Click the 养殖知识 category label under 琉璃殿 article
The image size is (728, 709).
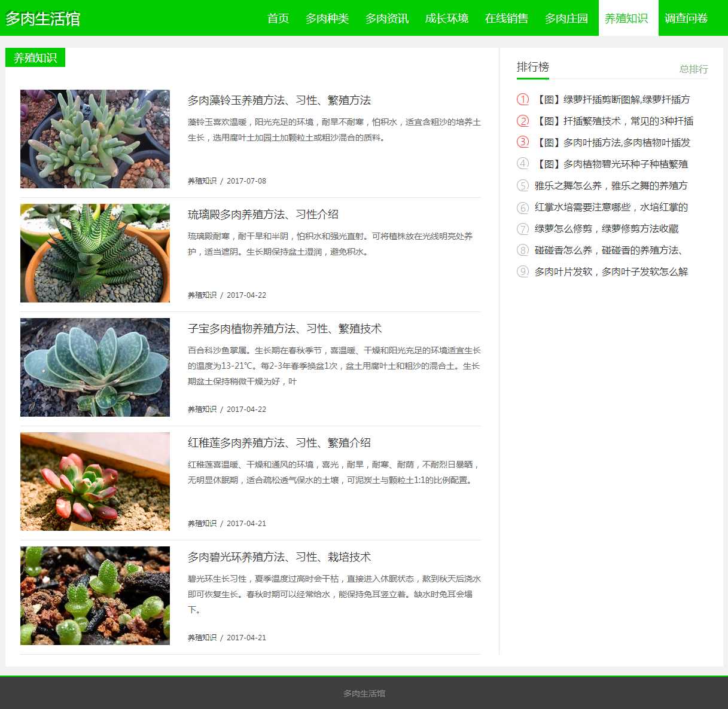click(x=202, y=295)
